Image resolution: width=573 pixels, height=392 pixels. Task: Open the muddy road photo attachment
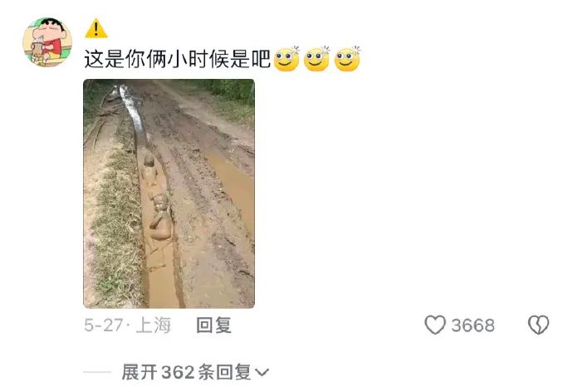[x=169, y=194]
